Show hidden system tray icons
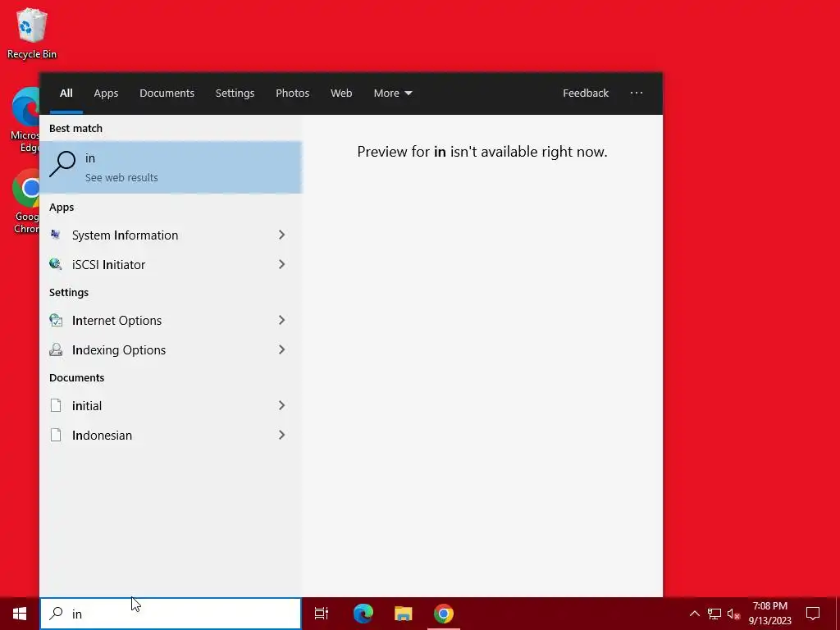 coord(694,614)
